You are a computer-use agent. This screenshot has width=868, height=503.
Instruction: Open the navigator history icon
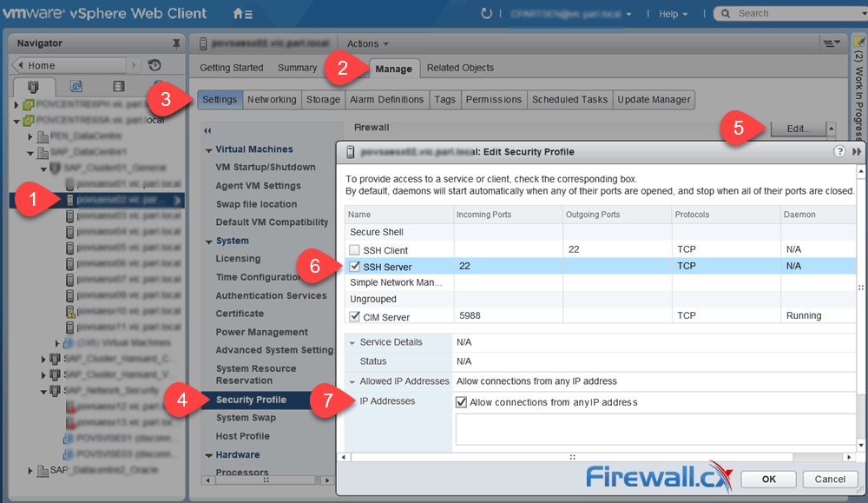pyautogui.click(x=155, y=65)
